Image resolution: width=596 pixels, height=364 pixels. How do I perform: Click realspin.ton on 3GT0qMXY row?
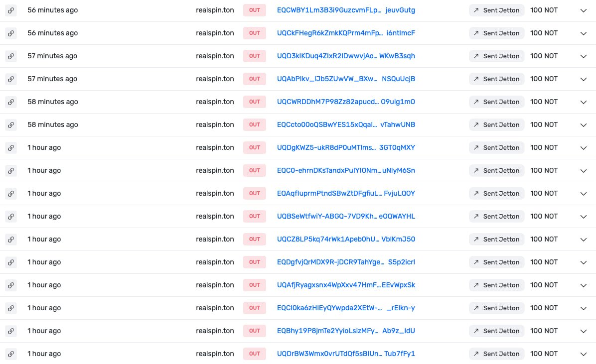click(215, 147)
